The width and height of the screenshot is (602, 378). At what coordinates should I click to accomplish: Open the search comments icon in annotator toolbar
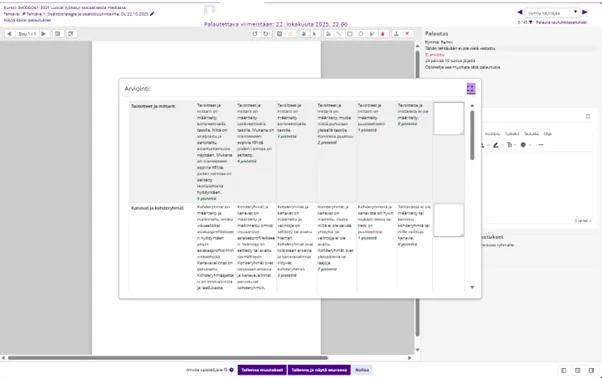pos(58,34)
